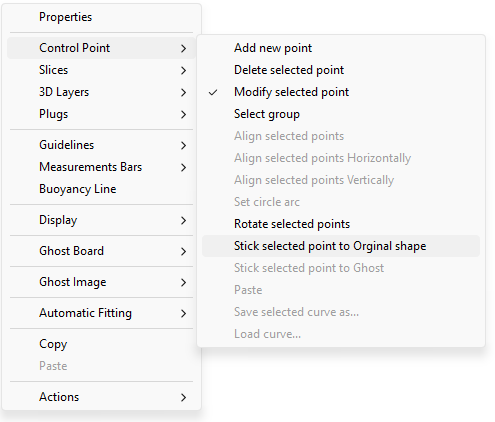Expand the Automatic Fitting submenu
Image resolution: width=495 pixels, height=422 pixels.
(101, 313)
